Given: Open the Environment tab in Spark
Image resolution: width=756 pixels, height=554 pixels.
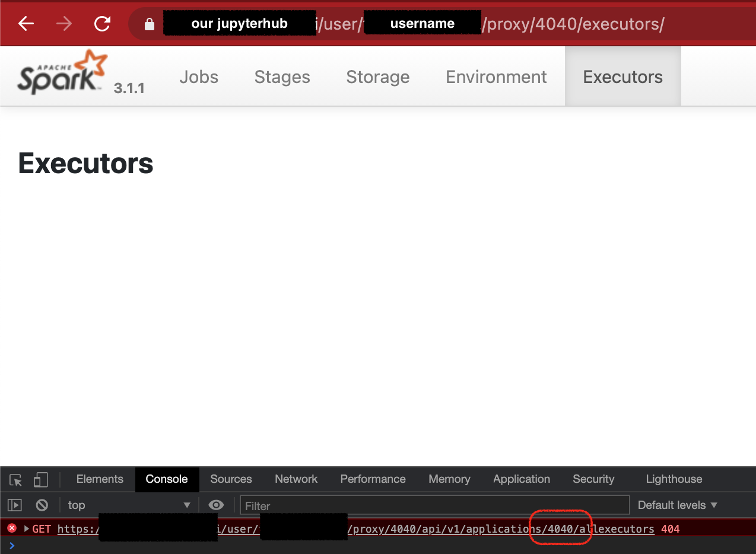Looking at the screenshot, I should point(496,77).
